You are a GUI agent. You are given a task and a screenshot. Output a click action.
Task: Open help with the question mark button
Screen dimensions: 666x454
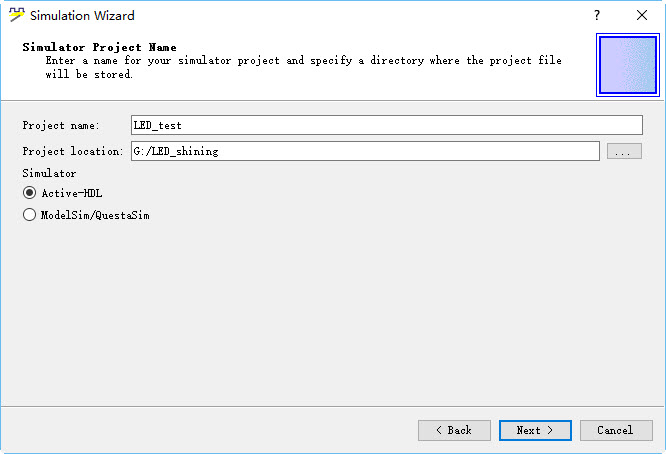tap(597, 15)
